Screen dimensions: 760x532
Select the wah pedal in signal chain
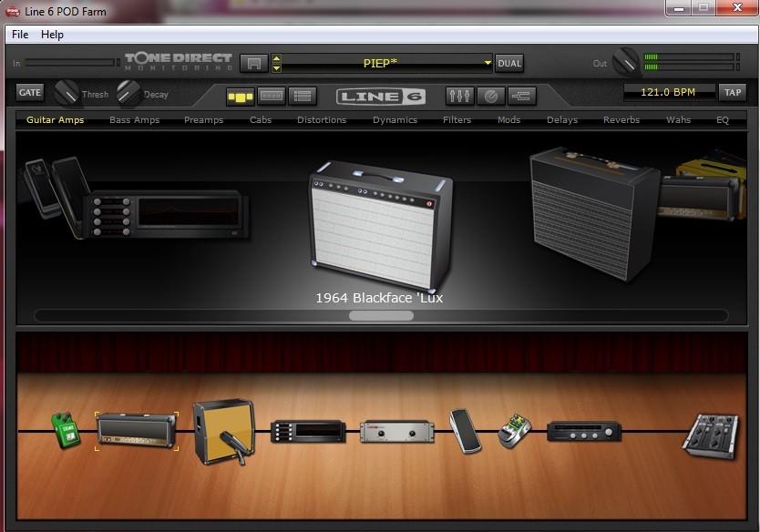[466, 431]
